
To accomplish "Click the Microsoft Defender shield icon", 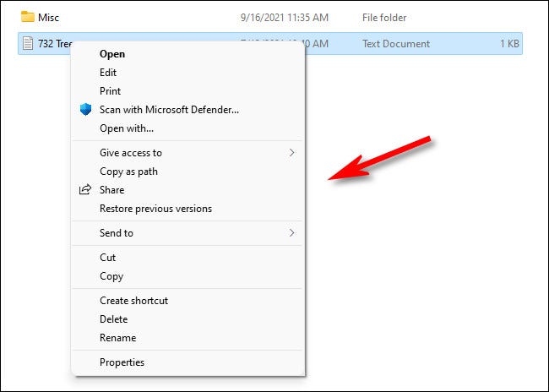I will [x=85, y=110].
